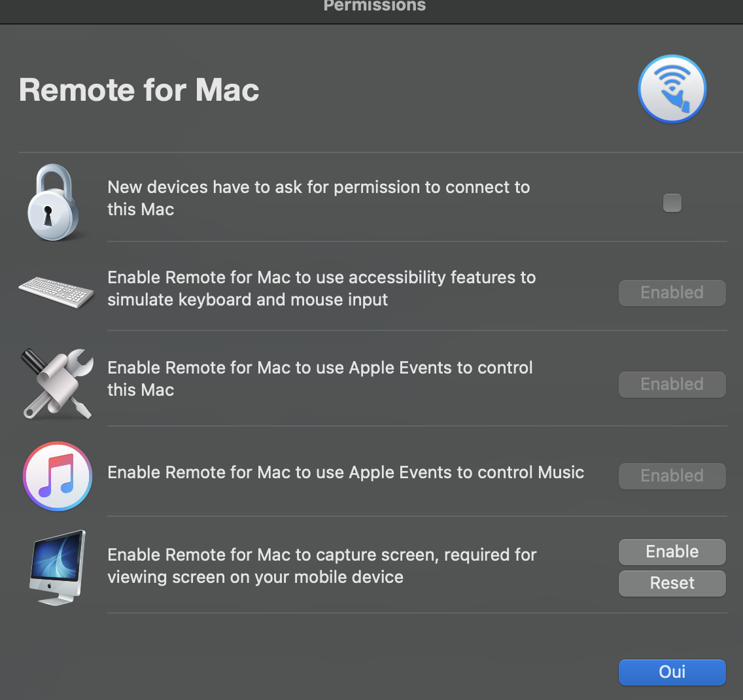Click the Music app icon
743x700 pixels.
[58, 476]
